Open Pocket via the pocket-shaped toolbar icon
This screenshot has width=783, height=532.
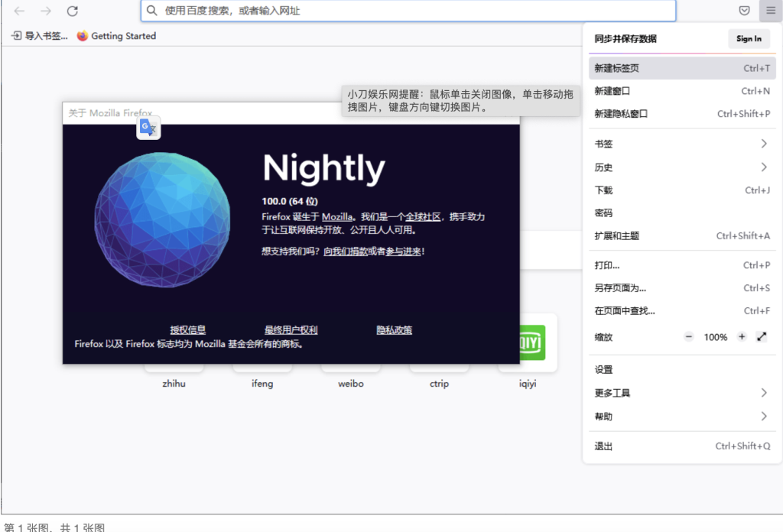click(744, 11)
